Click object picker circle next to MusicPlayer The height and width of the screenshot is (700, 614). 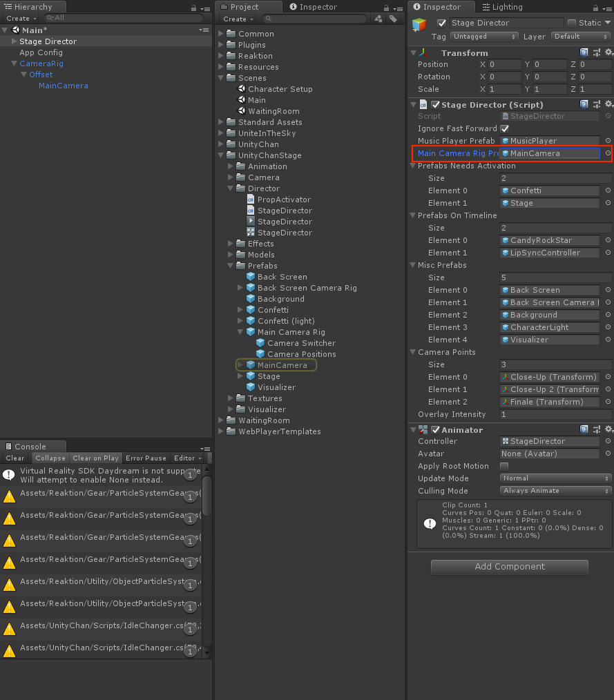[608, 141]
